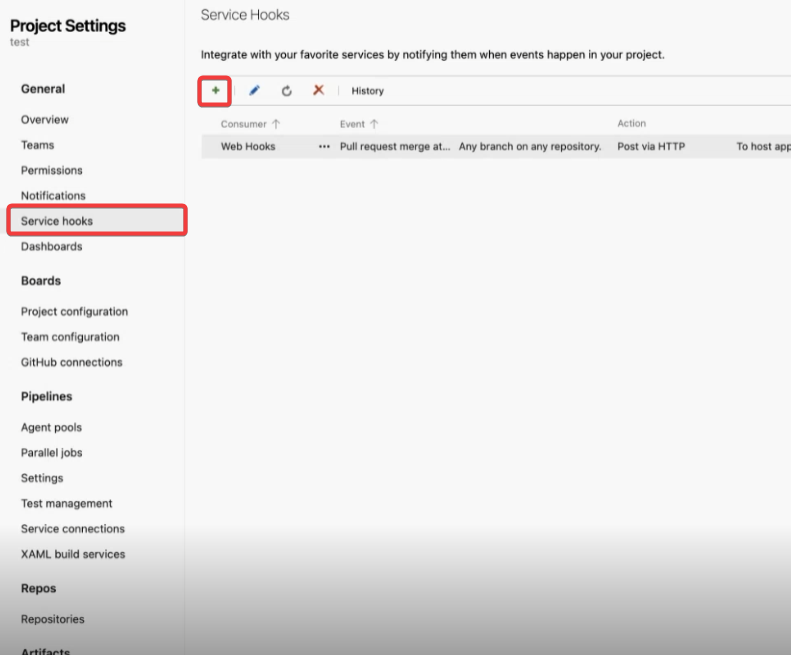The width and height of the screenshot is (791, 655).
Task: Open Dashboards settings
Action: click(x=52, y=247)
